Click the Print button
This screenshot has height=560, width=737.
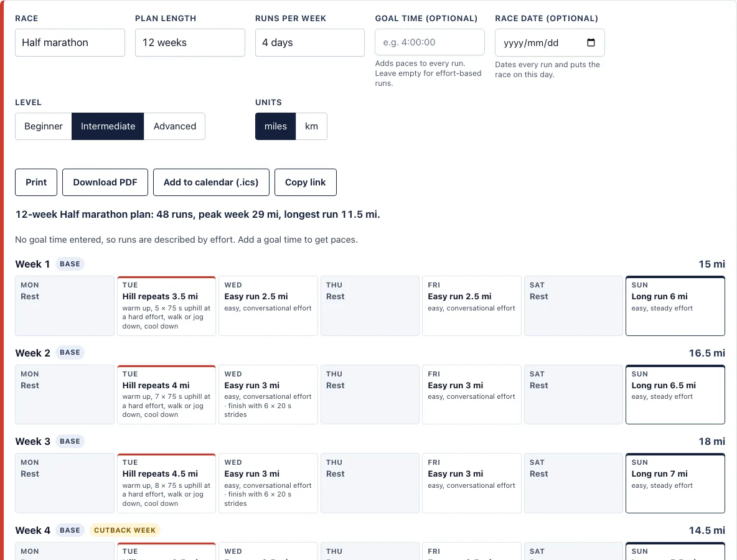point(36,182)
